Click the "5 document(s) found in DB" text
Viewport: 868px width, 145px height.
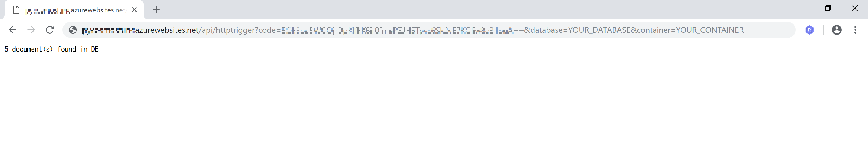[52, 49]
